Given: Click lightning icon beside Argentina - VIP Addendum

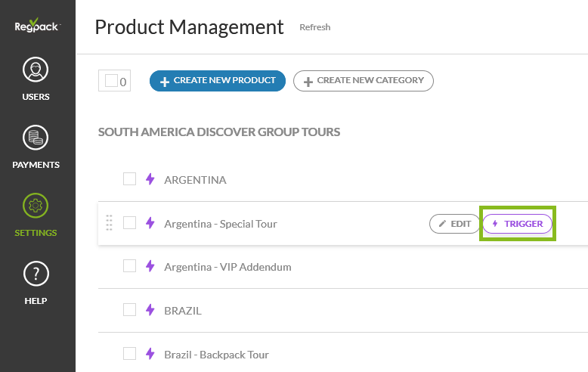Looking at the screenshot, I should (x=150, y=266).
